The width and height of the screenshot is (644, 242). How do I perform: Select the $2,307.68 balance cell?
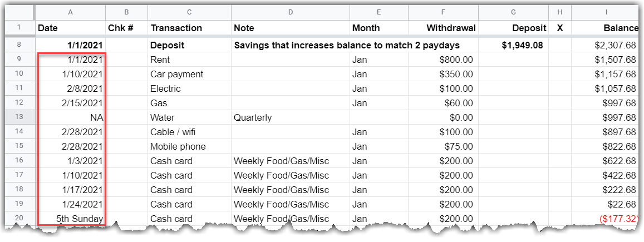606,45
